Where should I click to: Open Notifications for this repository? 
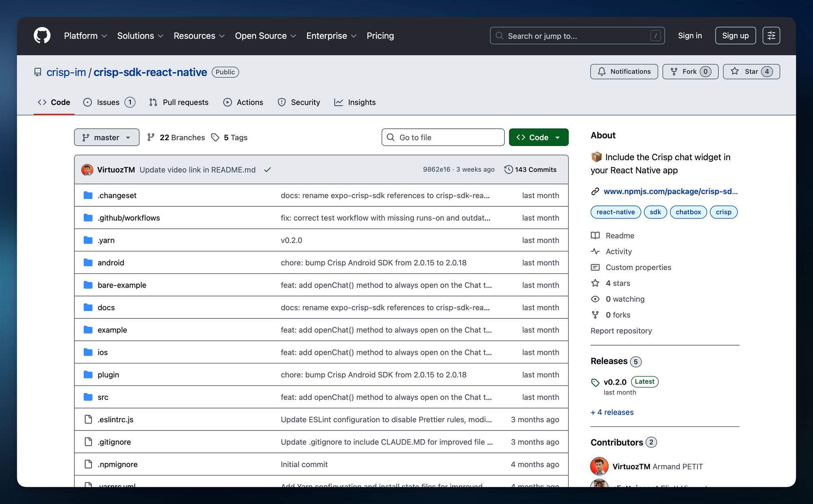[624, 71]
